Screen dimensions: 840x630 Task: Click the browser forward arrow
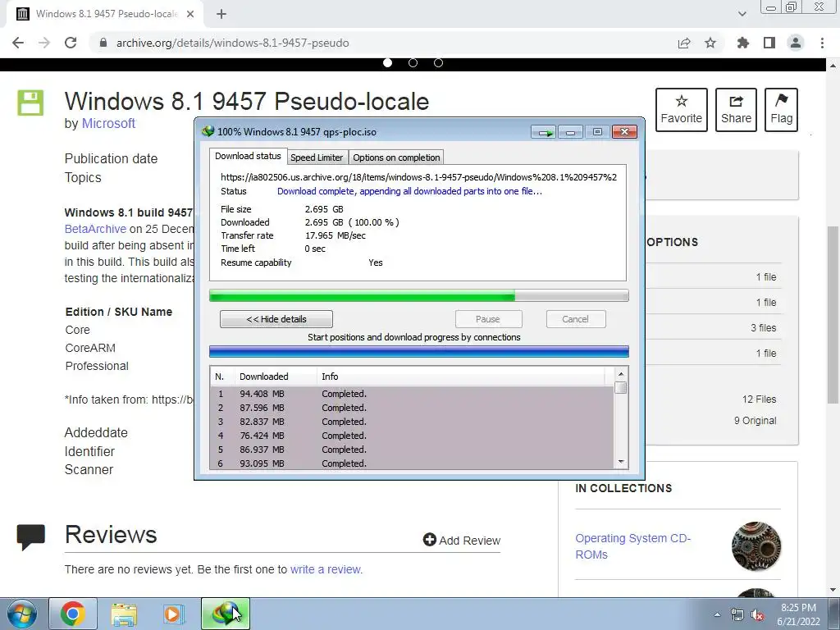tap(44, 43)
